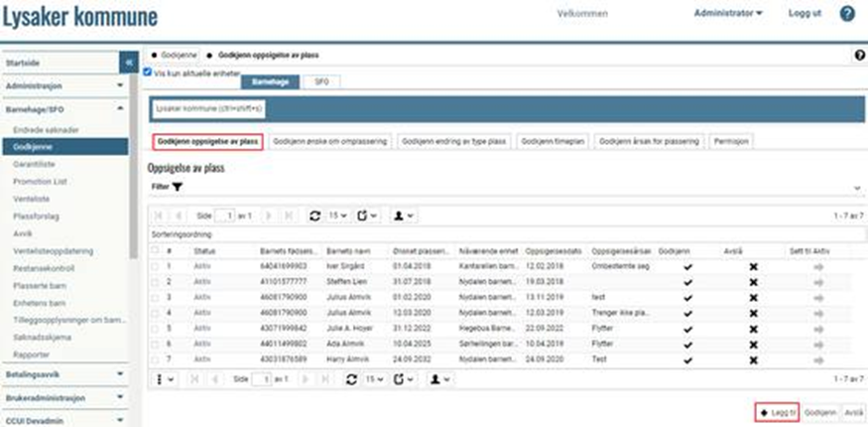Toggle the 'Vis kun aktuelle enheter' checkbox

click(x=148, y=72)
